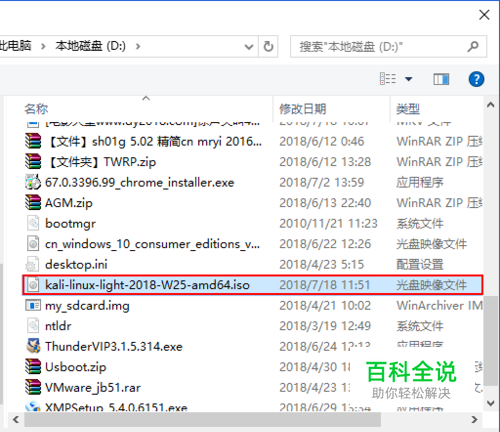Image resolution: width=500 pixels, height=432 pixels.
Task: Click the vertical scrollbar down arrow
Action: tap(490, 403)
